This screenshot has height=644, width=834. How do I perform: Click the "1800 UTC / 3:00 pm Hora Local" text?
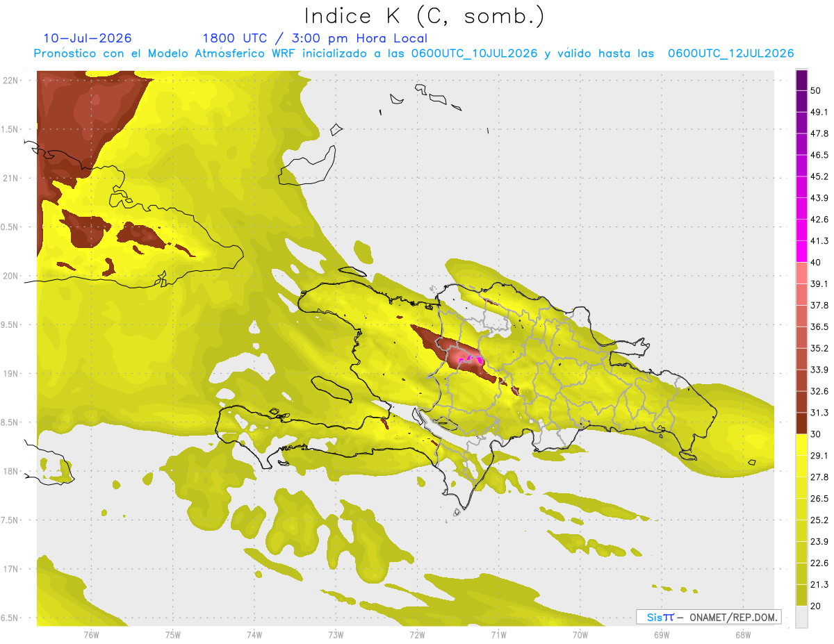315,38
